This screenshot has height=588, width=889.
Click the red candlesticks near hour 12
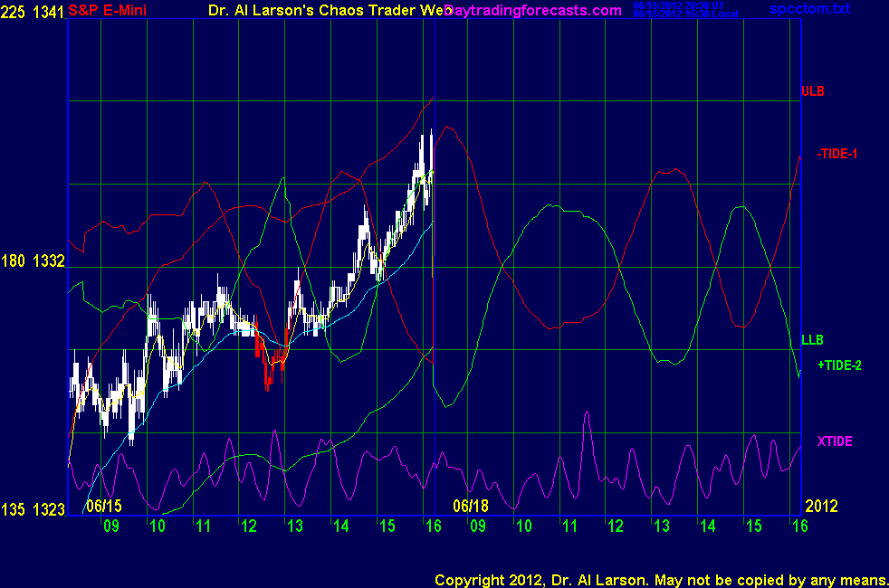[x=269, y=362]
